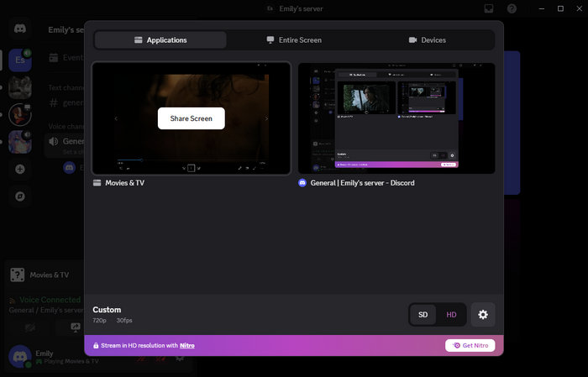The image size is (588, 377).
Task: Click the window icon beside the Movies & TV label
Action: 97,183
